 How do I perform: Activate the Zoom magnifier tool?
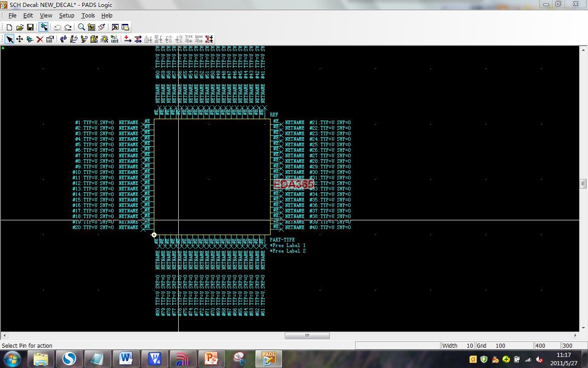81,27
